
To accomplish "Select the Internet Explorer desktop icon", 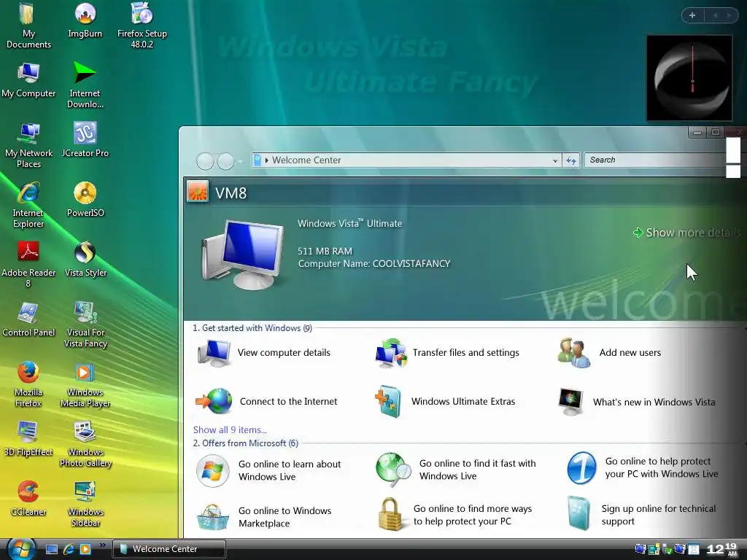I will point(28,205).
